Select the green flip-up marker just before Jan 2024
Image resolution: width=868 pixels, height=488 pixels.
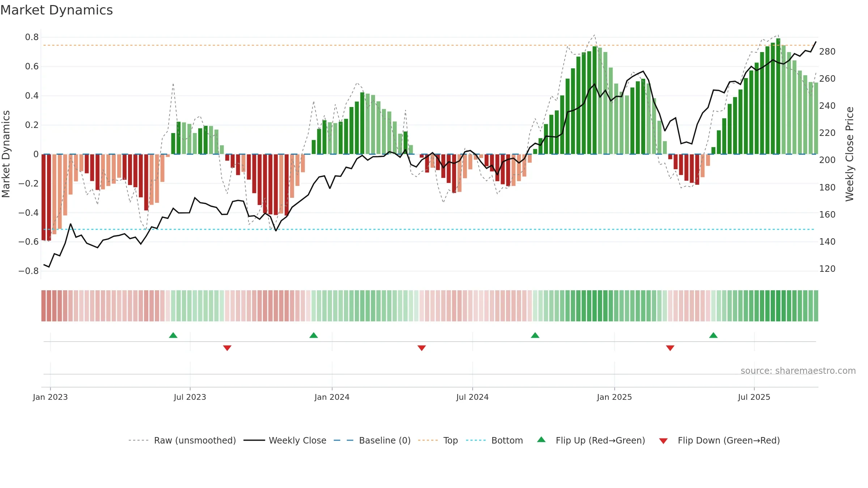tap(314, 335)
